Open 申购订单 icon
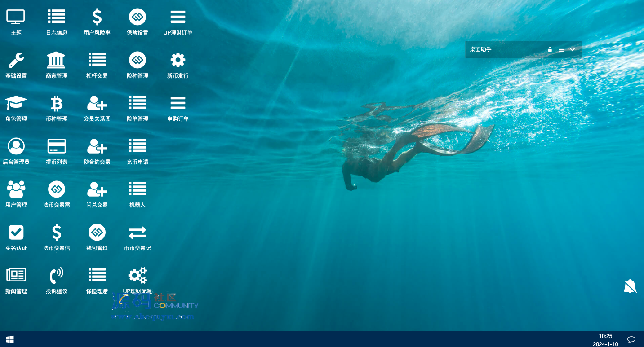The height and width of the screenshot is (347, 644). click(178, 103)
